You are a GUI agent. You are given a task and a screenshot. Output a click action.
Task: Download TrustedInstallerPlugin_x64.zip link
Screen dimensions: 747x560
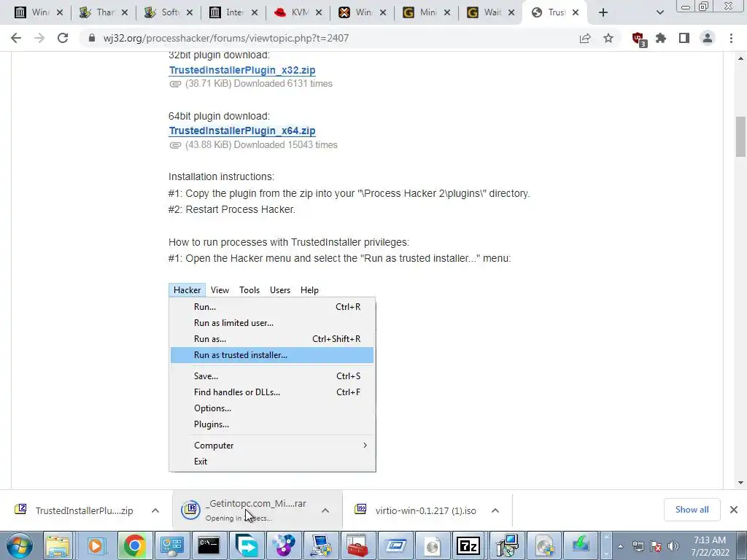[242, 131]
